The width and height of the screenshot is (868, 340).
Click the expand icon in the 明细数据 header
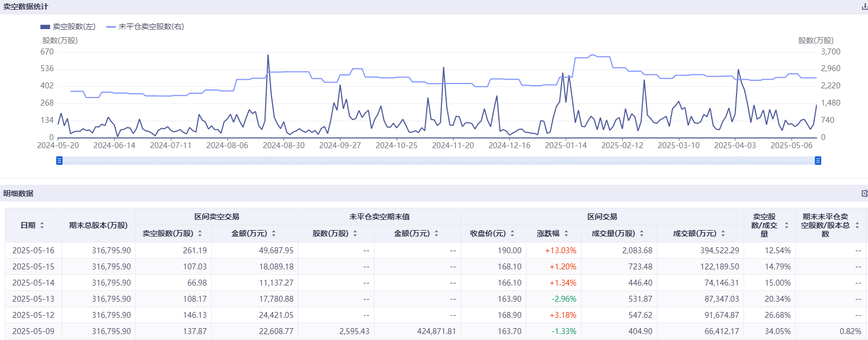(864, 193)
